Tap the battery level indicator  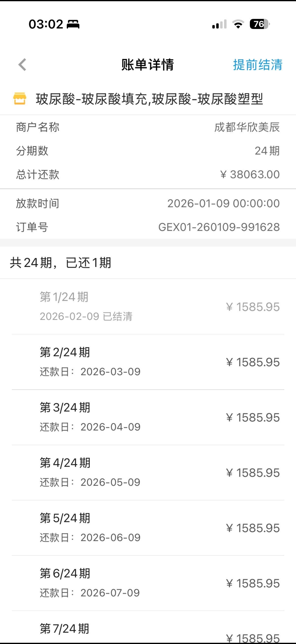pyautogui.click(x=259, y=24)
